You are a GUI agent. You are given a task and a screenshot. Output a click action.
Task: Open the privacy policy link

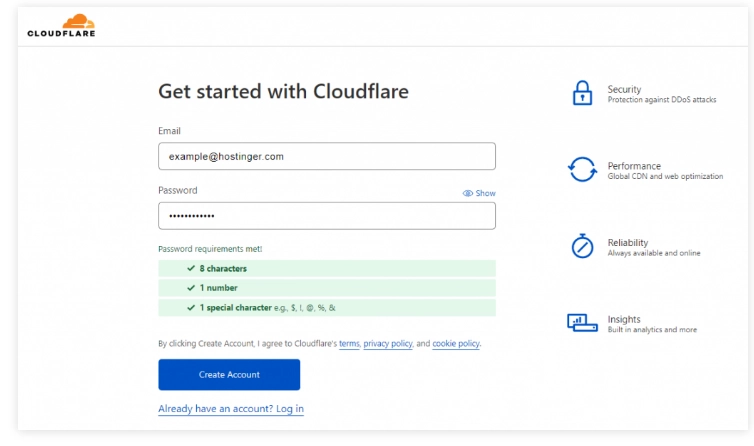click(388, 344)
